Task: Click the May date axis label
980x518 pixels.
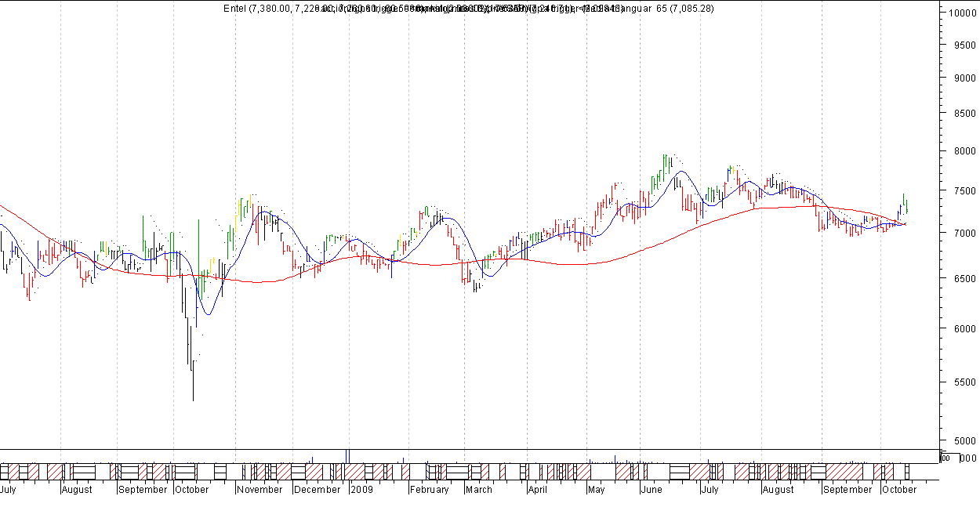Action: coord(597,490)
